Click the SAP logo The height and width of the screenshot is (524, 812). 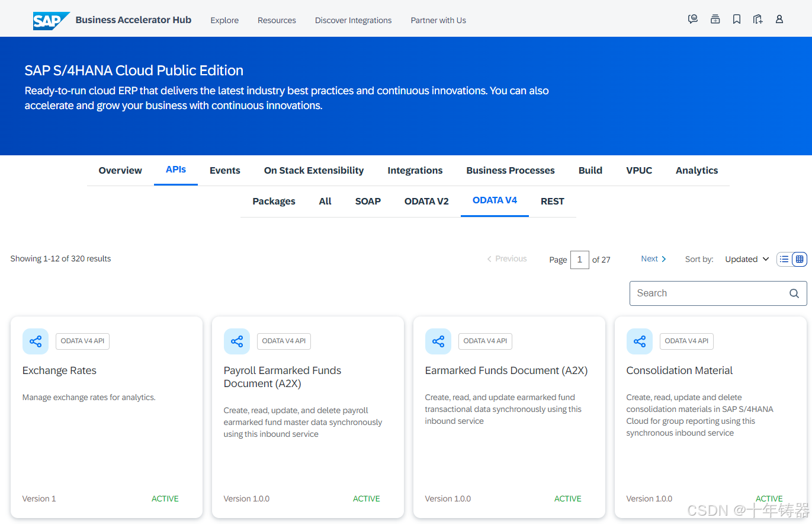point(52,20)
